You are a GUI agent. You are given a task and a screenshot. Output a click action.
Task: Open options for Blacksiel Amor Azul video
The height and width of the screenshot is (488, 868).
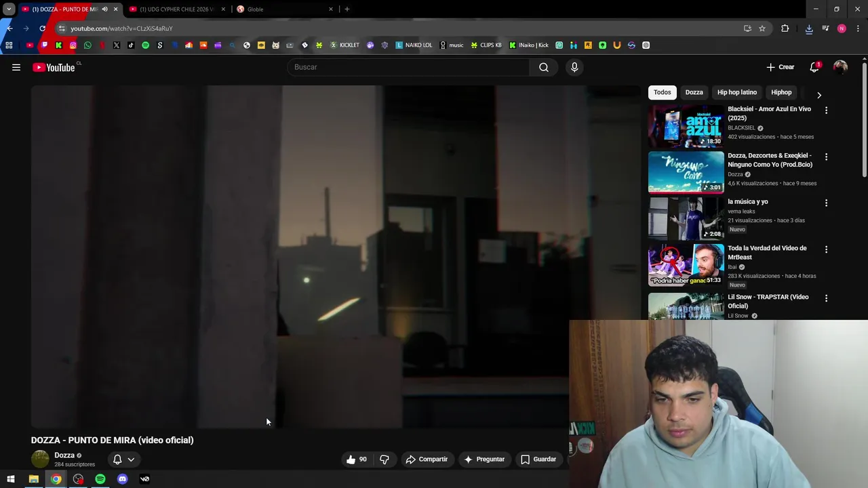coord(826,110)
